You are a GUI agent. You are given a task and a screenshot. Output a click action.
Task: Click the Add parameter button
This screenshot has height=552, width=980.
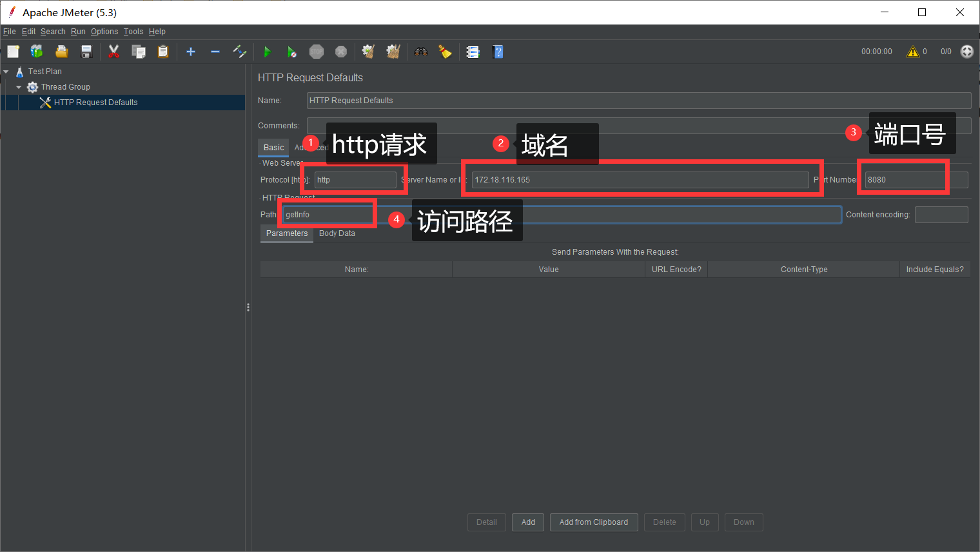pyautogui.click(x=529, y=522)
